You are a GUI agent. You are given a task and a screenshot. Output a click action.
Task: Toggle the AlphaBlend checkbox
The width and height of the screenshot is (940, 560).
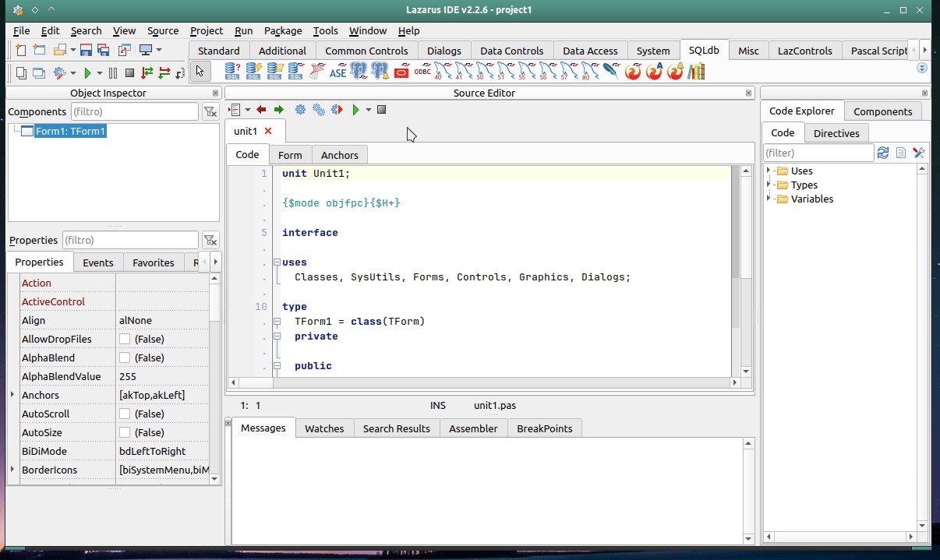(x=124, y=357)
